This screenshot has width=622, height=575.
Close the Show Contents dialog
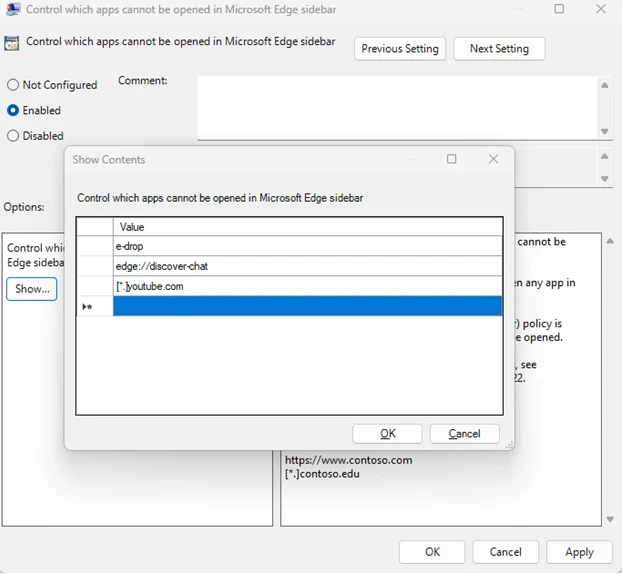(493, 159)
